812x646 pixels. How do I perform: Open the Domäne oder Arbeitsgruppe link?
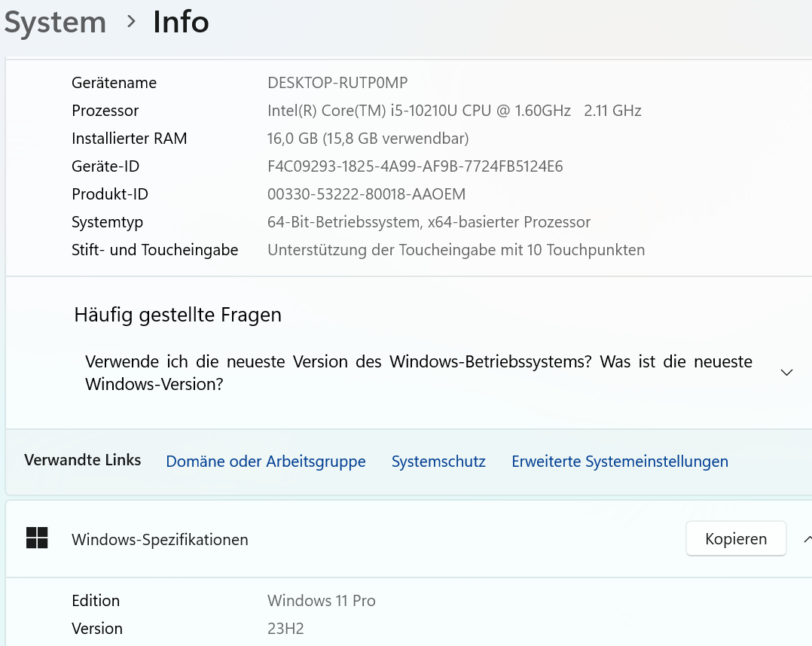[x=266, y=462]
